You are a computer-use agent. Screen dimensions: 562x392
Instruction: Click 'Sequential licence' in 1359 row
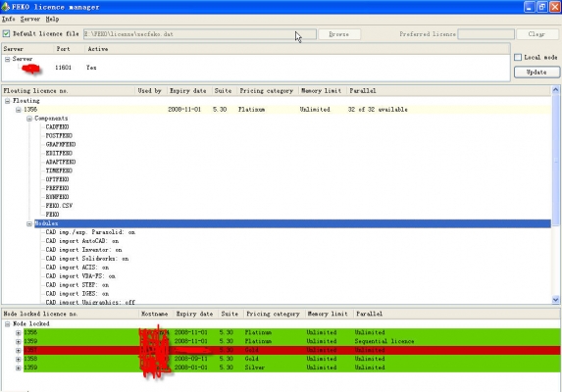tap(384, 341)
